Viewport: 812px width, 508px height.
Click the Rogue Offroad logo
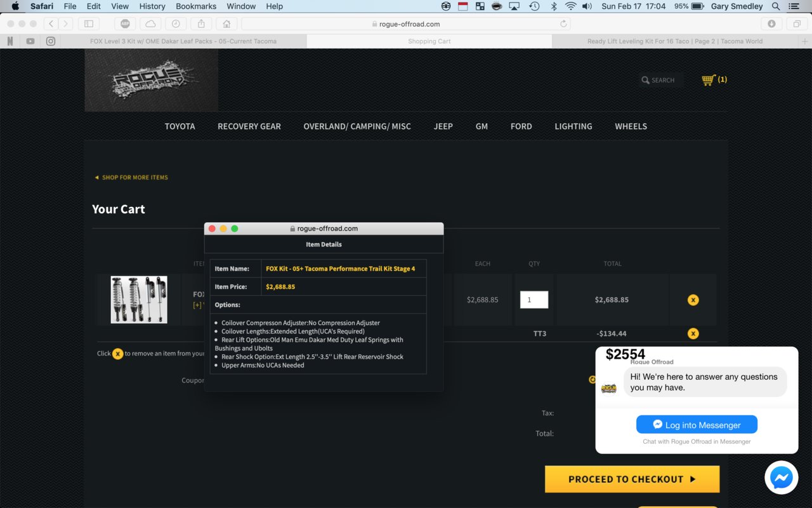point(152,81)
